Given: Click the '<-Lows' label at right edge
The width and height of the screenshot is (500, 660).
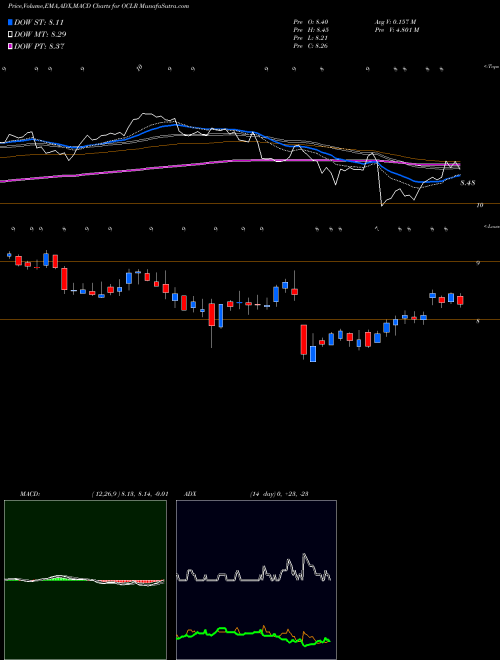Looking at the screenshot, I should (491, 227).
